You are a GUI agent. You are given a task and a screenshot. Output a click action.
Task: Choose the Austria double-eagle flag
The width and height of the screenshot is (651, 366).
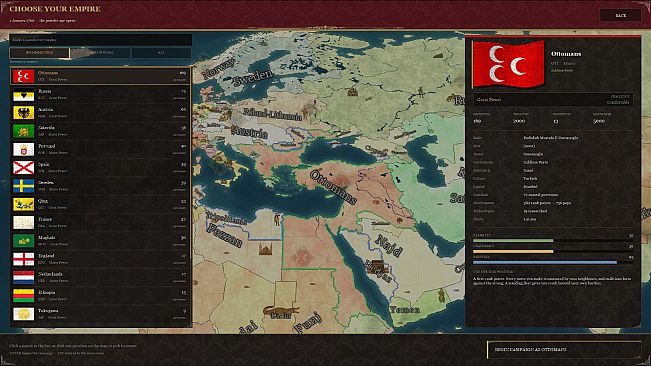23,112
